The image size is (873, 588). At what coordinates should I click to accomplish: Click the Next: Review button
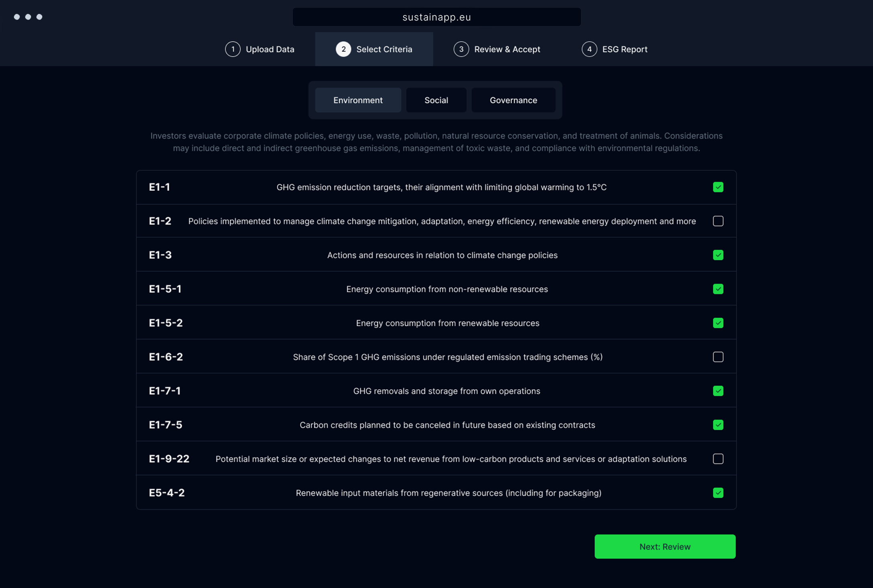(x=665, y=546)
